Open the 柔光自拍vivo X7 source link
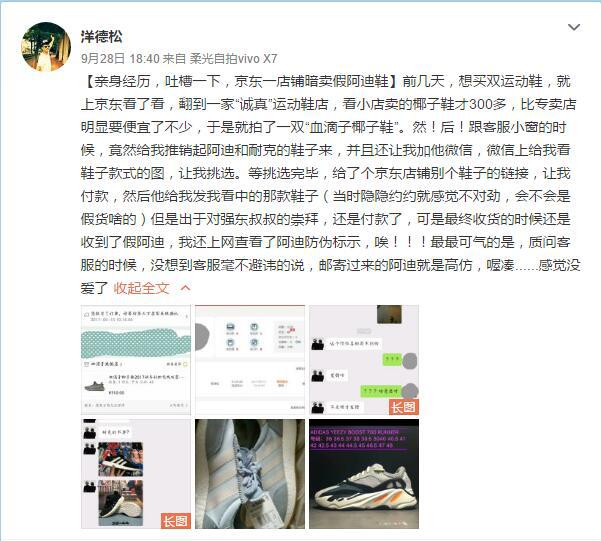The image size is (601, 541). pos(233,58)
